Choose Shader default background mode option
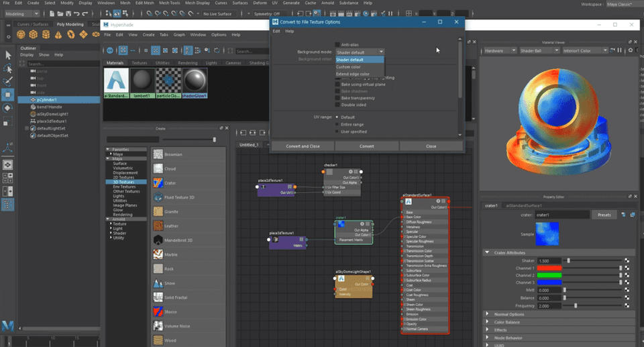644x347 pixels. 360,60
